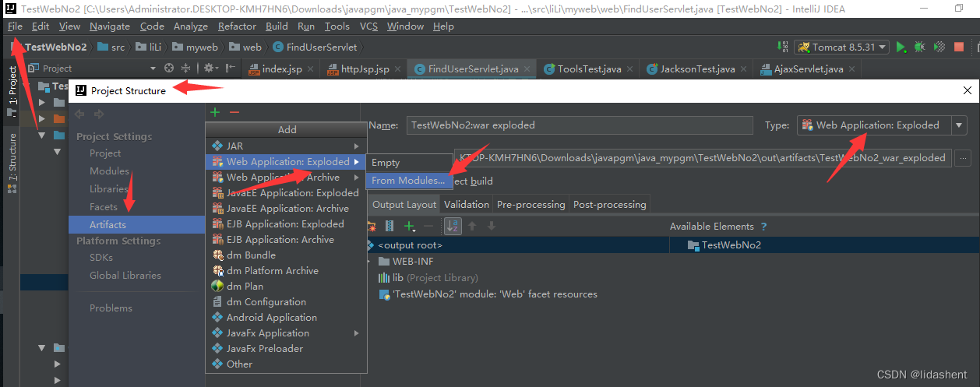
Task: Select Empty submenu entry
Action: (x=408, y=163)
